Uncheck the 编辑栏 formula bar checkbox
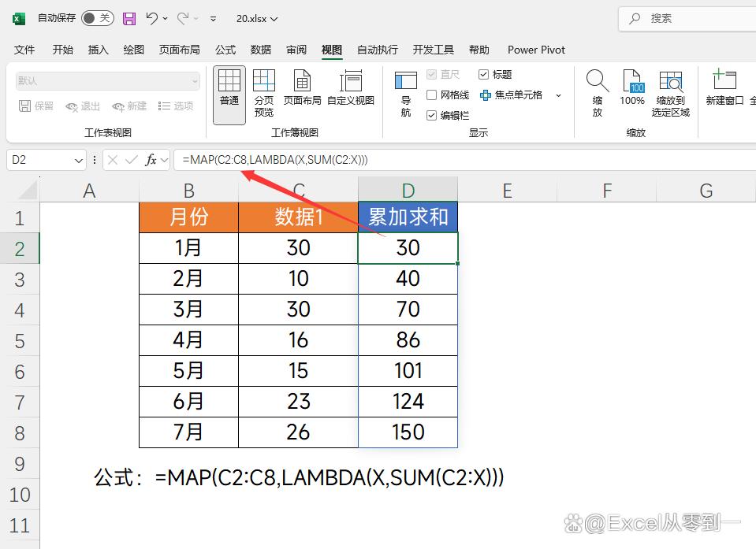The image size is (756, 549). pos(432,115)
